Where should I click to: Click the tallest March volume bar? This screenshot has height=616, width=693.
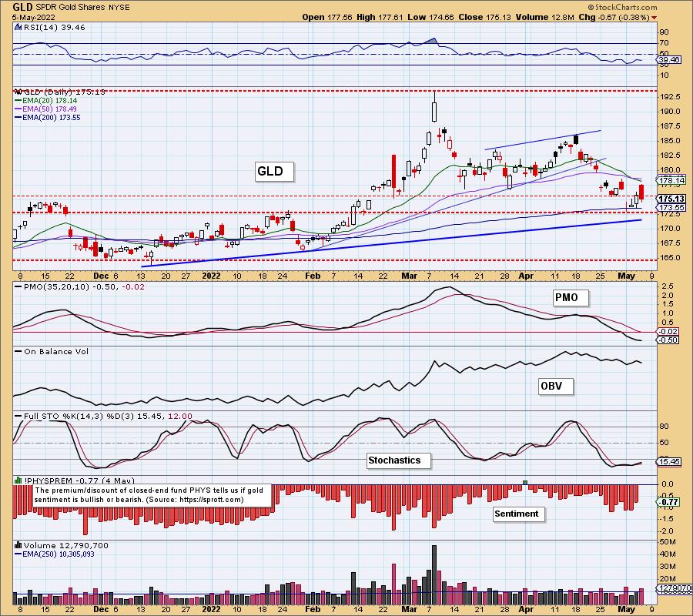click(x=434, y=574)
